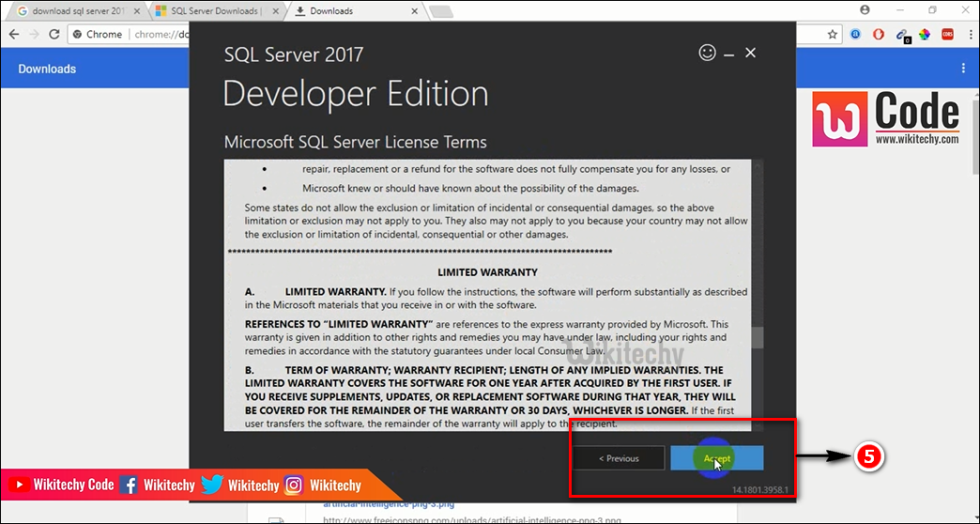Click the Chrome user profile icon
The image size is (980, 524).
click(x=865, y=9)
